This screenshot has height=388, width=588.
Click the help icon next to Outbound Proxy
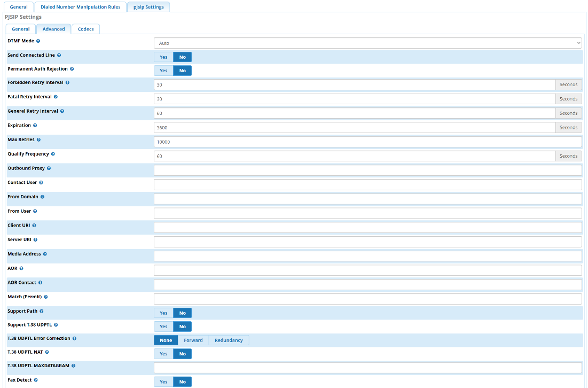pos(49,168)
